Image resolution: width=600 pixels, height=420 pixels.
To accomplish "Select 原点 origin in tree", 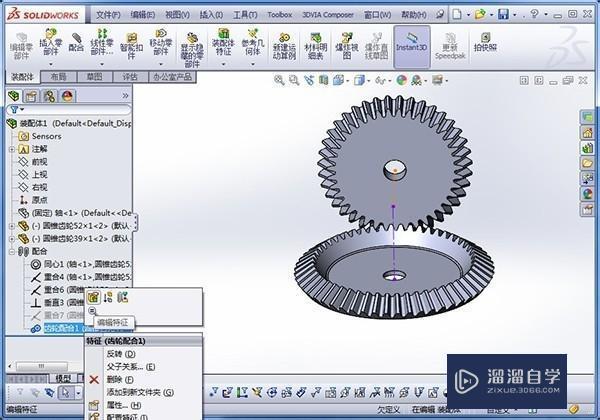I will [33, 200].
